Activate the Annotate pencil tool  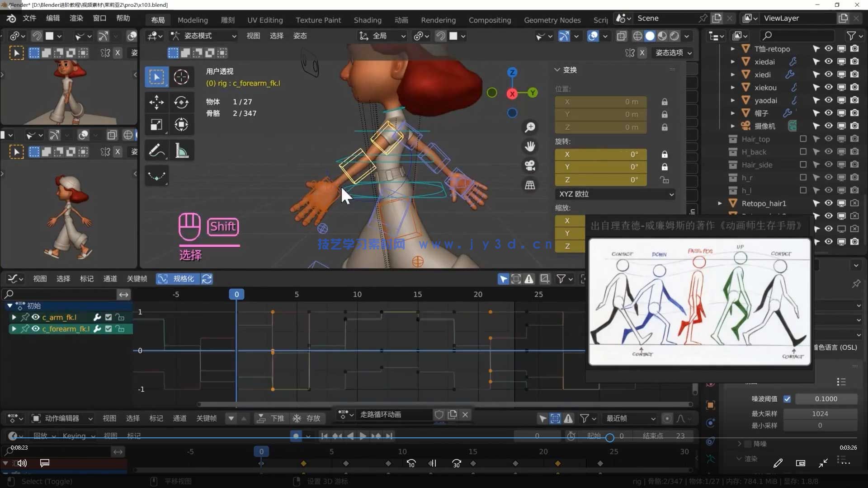click(156, 150)
